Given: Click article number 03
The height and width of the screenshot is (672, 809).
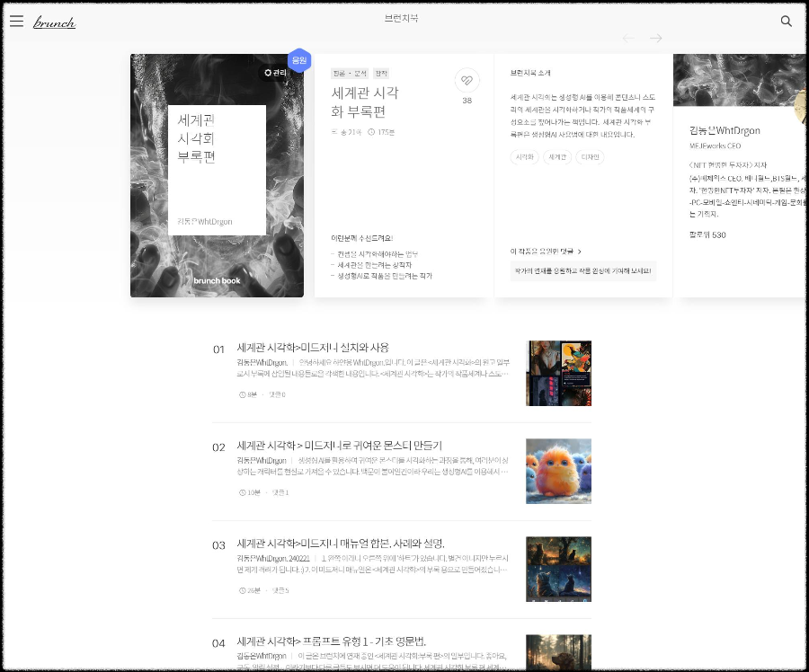Looking at the screenshot, I should click(x=218, y=545).
